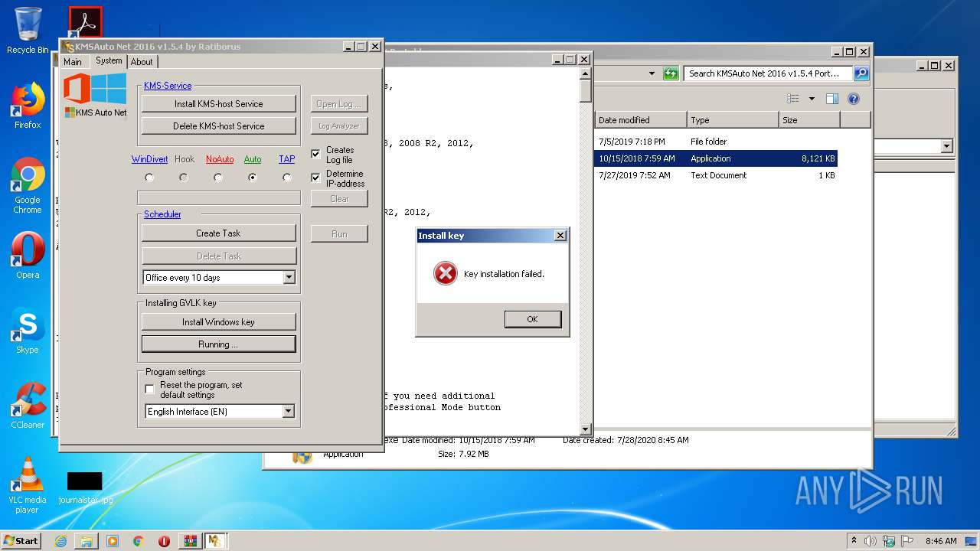
Task: Click the search magnifier icon in Explorer
Action: coord(861,73)
